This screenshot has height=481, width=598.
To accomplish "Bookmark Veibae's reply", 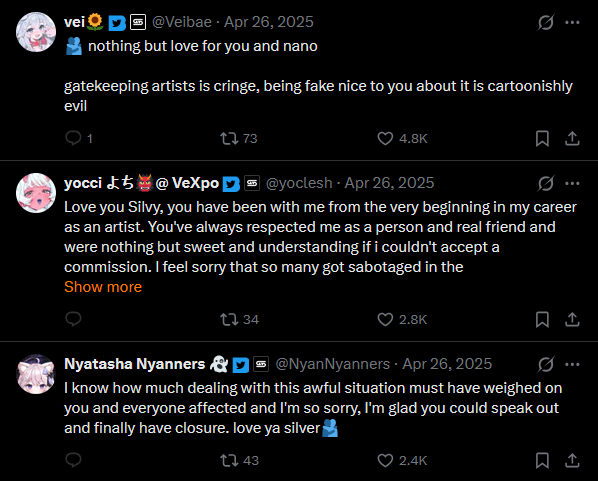I will pos(542,138).
